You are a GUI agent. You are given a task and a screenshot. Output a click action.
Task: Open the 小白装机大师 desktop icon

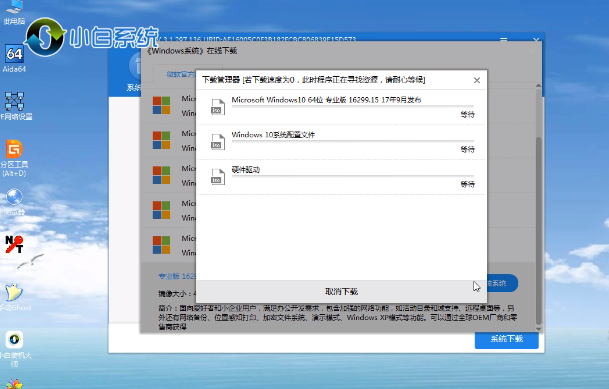pos(14,348)
